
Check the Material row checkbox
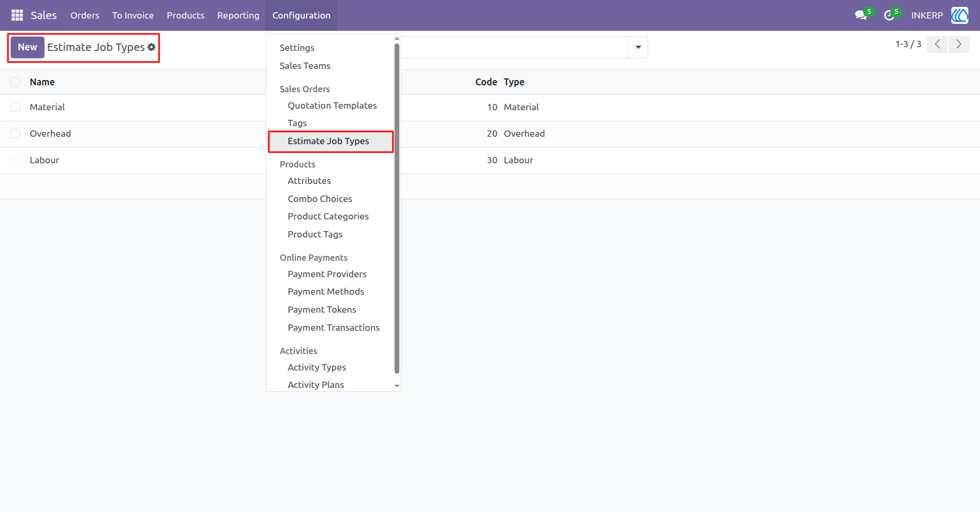15,107
